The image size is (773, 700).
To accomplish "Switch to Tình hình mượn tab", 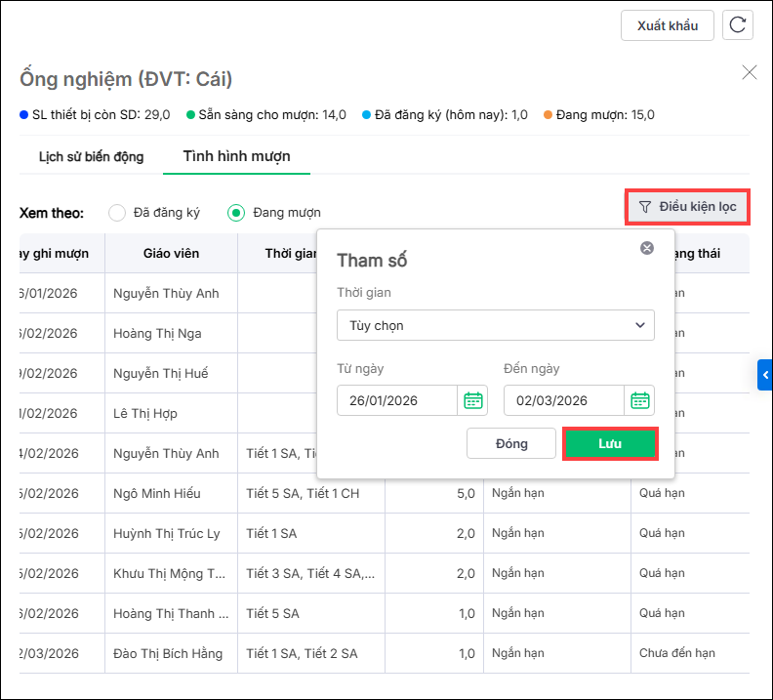I will 236,156.
